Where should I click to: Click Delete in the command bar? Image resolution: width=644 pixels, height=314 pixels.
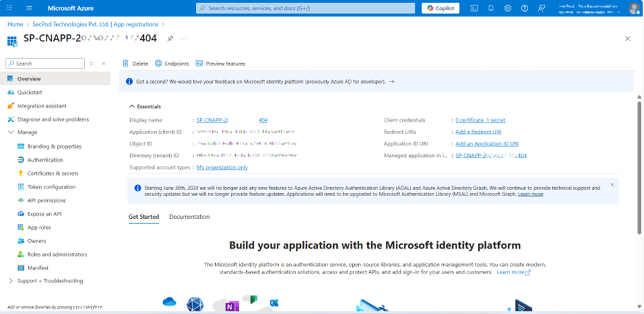point(135,63)
